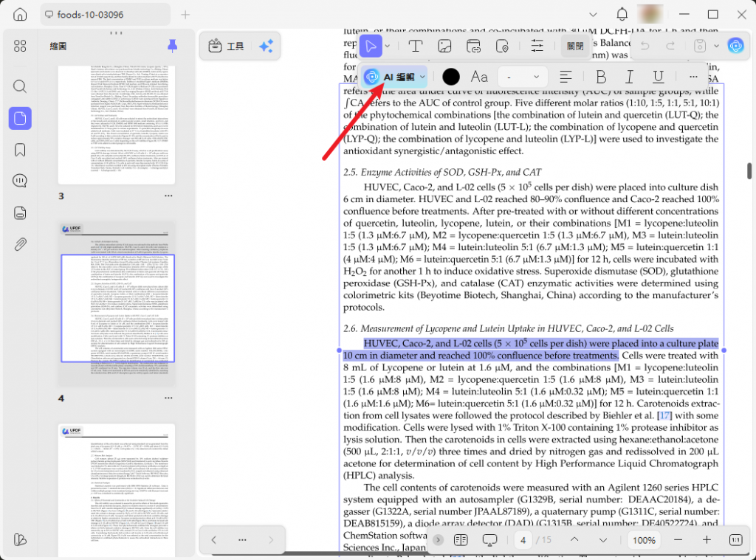Open page 3 thumbnail more options
Screen dimensions: 756x560
168,196
